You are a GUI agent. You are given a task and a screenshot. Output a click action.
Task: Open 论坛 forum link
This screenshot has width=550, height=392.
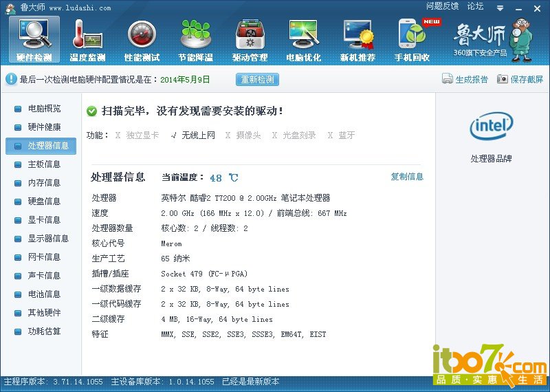click(x=475, y=6)
